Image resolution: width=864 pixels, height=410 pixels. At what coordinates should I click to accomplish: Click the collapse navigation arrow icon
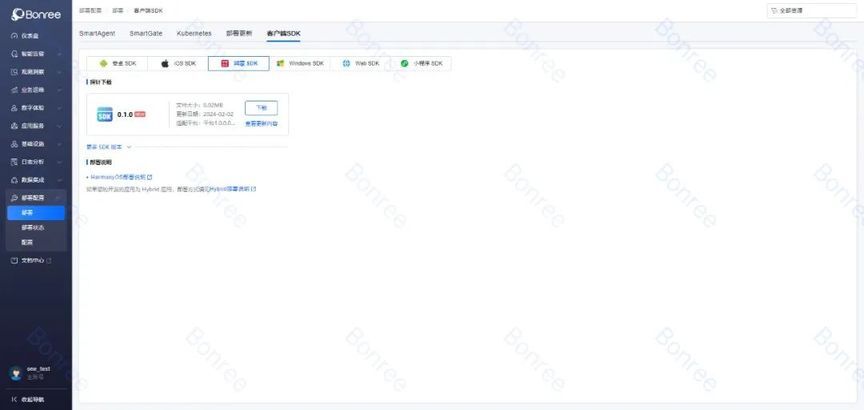pos(14,400)
